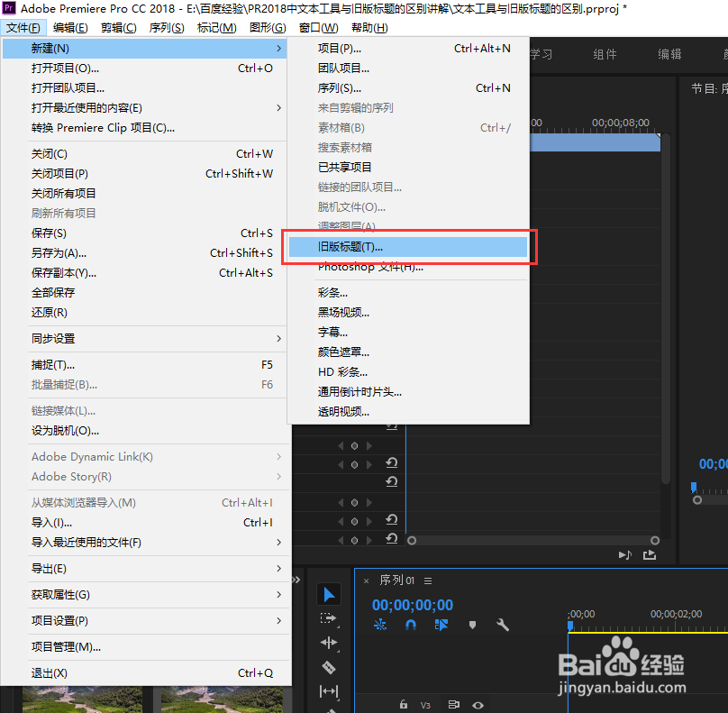Screen dimensions: 728x713
Task: Open the 剪辑(C) menu
Action: (x=118, y=28)
